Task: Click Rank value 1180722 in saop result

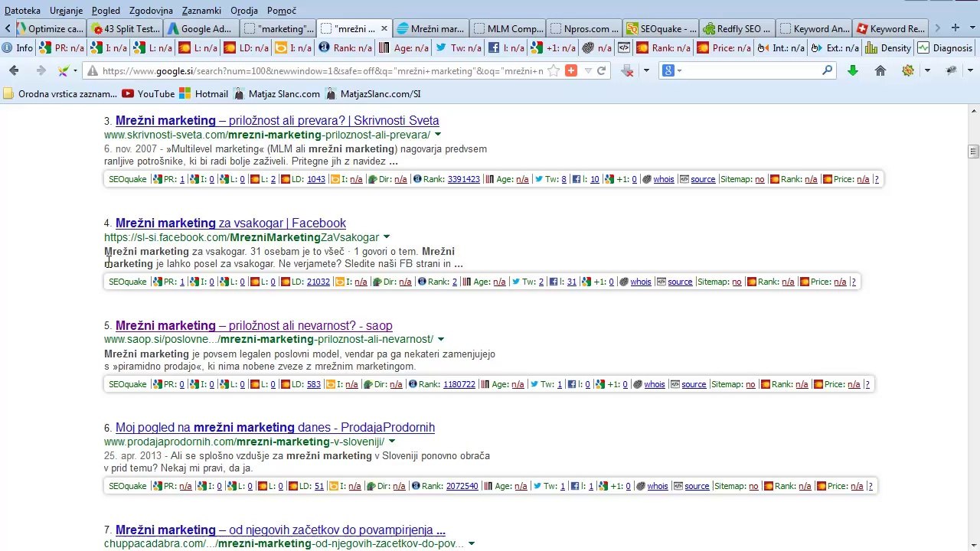Action: pos(459,384)
